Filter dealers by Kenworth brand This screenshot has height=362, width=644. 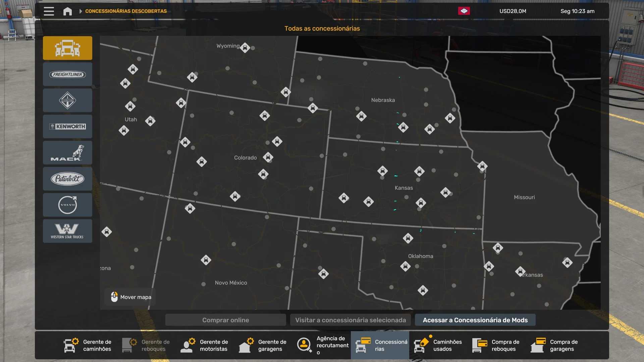click(x=67, y=126)
